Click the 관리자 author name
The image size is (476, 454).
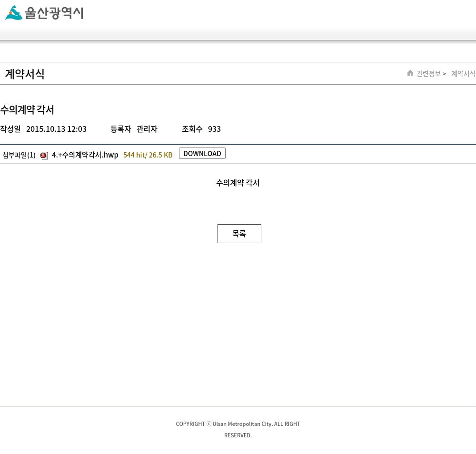point(147,129)
